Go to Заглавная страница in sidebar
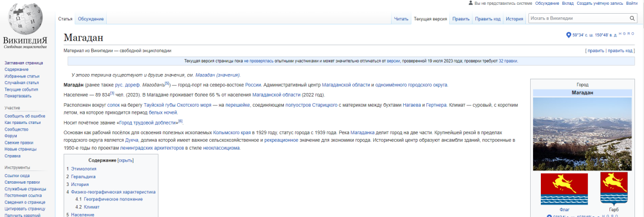The width and height of the screenshot is (644, 217). [23, 63]
